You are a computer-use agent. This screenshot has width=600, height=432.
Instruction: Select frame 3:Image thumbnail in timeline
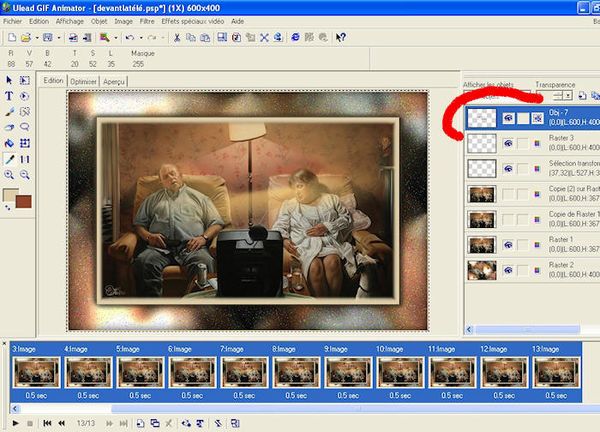coord(36,372)
